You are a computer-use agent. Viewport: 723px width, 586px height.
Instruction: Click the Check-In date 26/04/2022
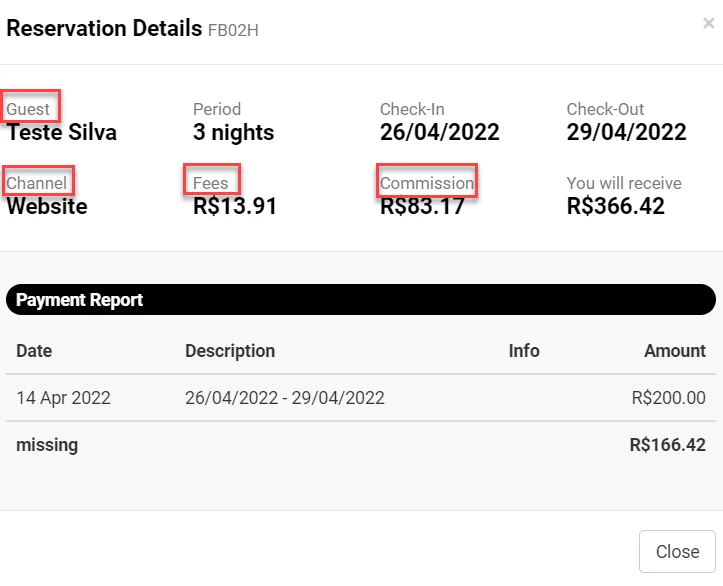(439, 132)
